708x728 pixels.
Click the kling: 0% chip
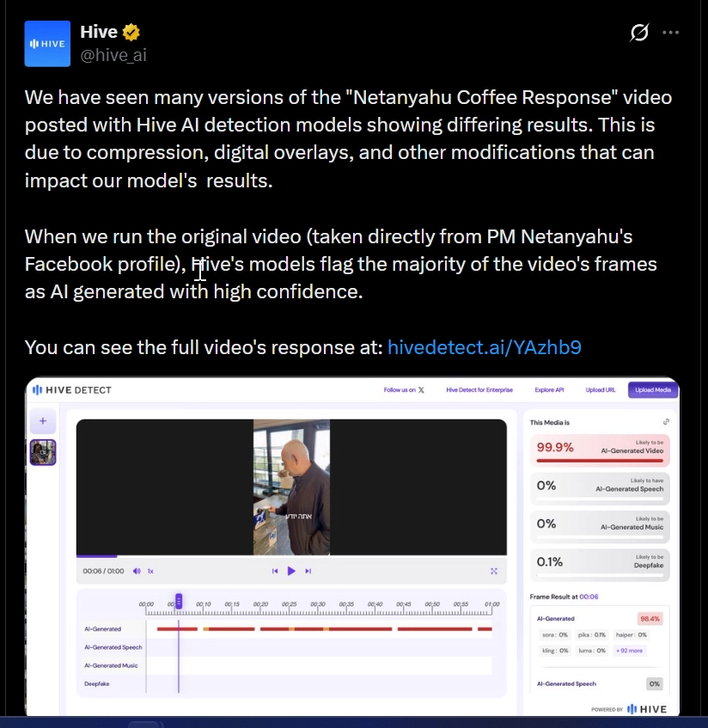click(555, 651)
